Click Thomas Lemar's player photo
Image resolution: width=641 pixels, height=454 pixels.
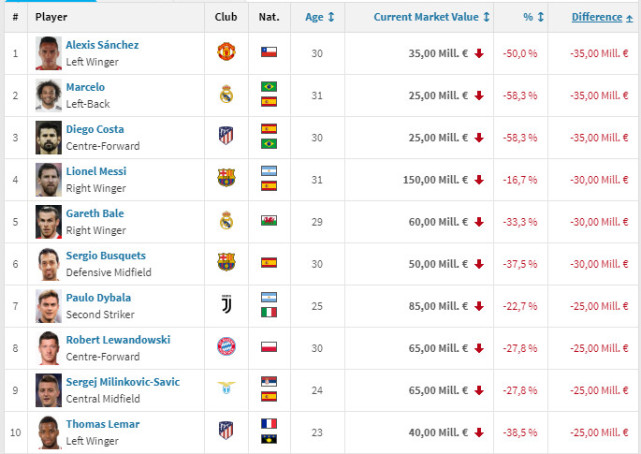47,430
